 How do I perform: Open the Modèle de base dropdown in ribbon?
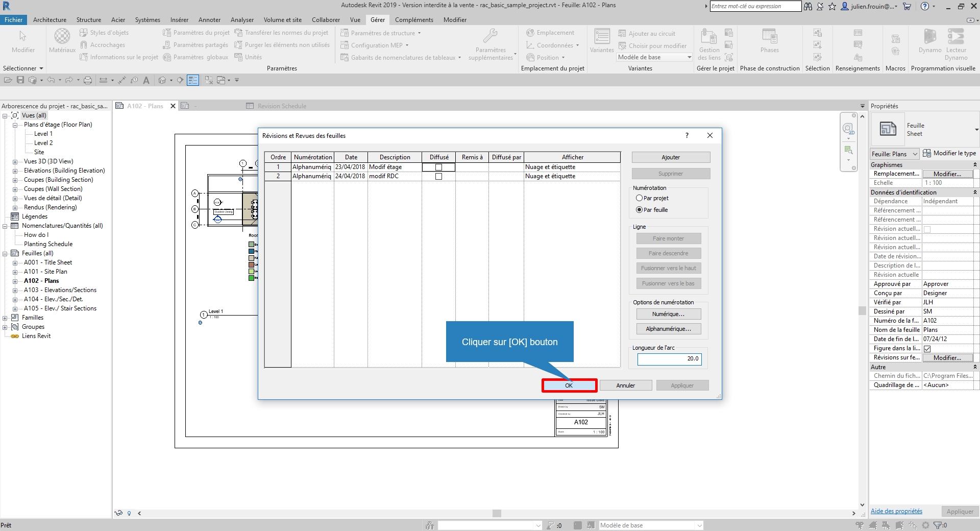pos(654,57)
